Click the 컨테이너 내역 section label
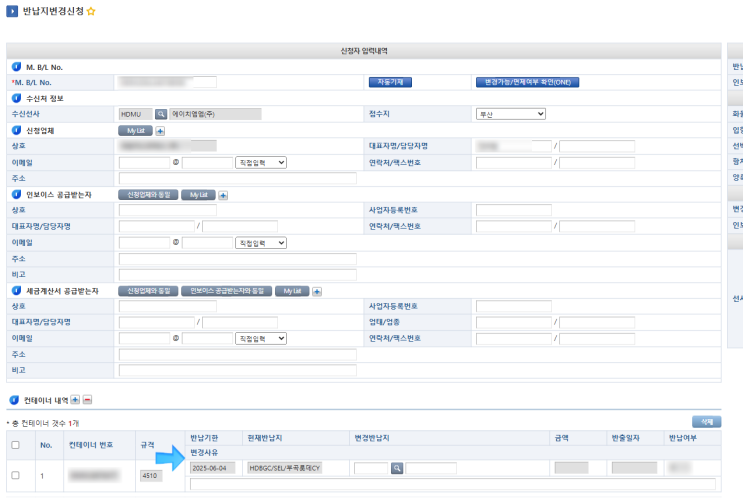 pyautogui.click(x=46, y=400)
